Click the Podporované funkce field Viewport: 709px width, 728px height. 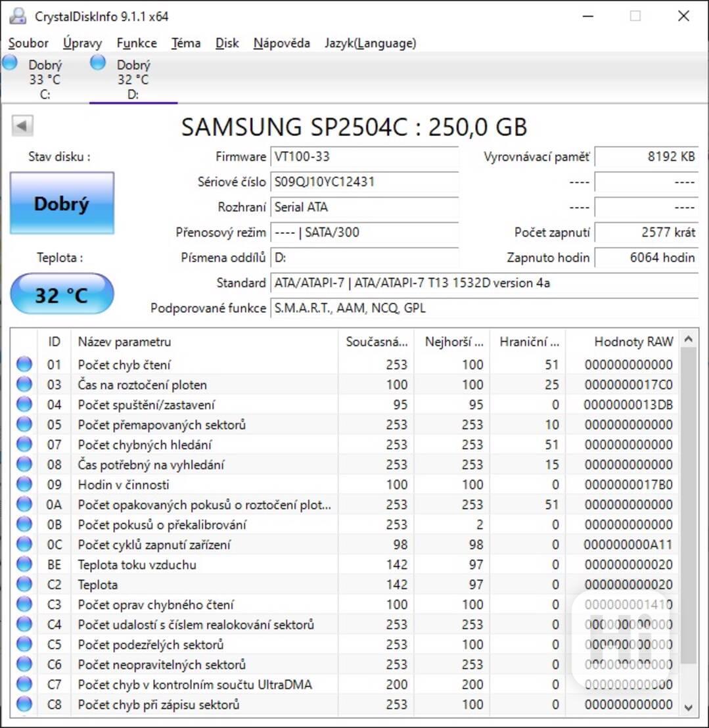(484, 307)
